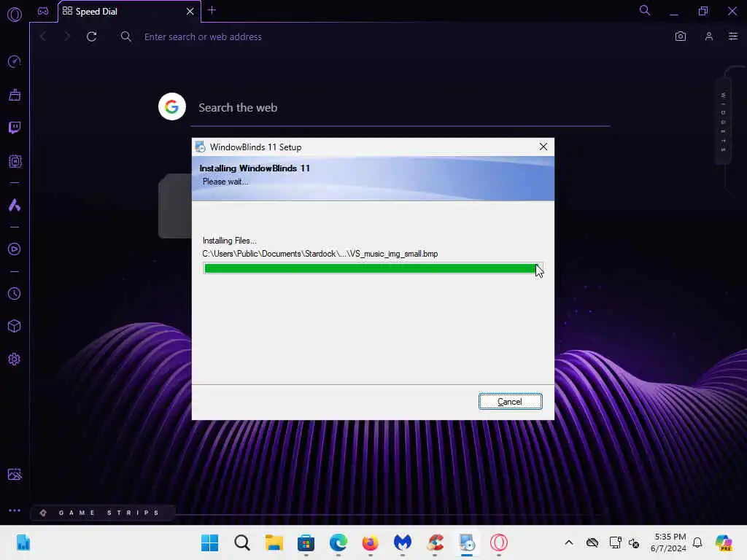Click the green installation progress bar
The image size is (747, 560).
(x=373, y=268)
